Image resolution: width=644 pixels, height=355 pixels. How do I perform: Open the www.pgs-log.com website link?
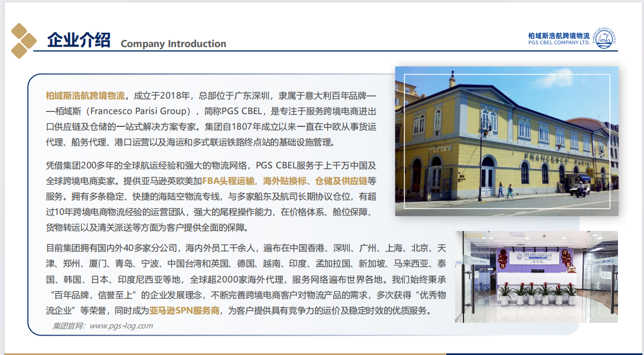tap(121, 326)
